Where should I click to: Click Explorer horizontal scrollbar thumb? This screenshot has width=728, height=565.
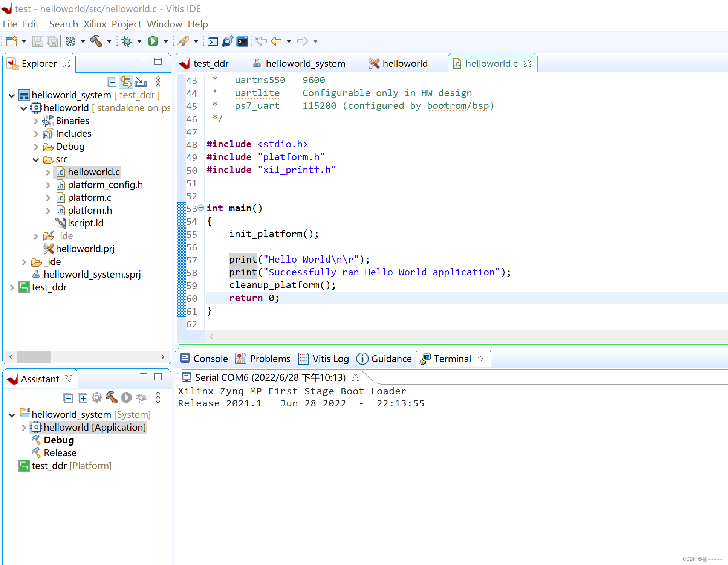[34, 356]
